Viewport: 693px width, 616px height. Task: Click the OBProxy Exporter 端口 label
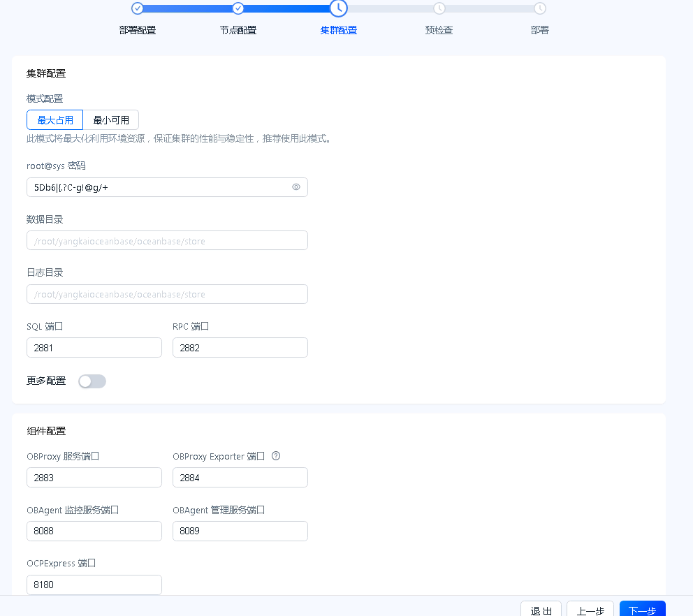219,456
